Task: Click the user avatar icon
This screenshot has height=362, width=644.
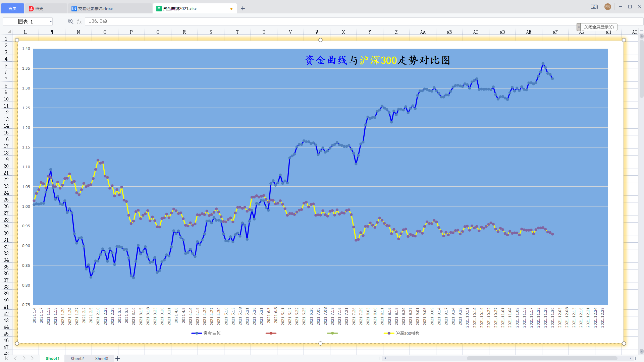Action: (x=607, y=7)
